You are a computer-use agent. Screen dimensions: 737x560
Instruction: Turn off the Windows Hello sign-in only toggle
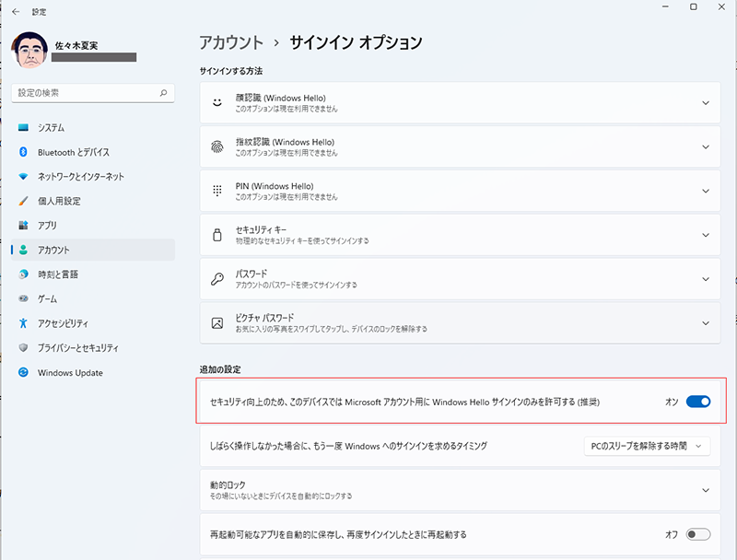pyautogui.click(x=698, y=402)
